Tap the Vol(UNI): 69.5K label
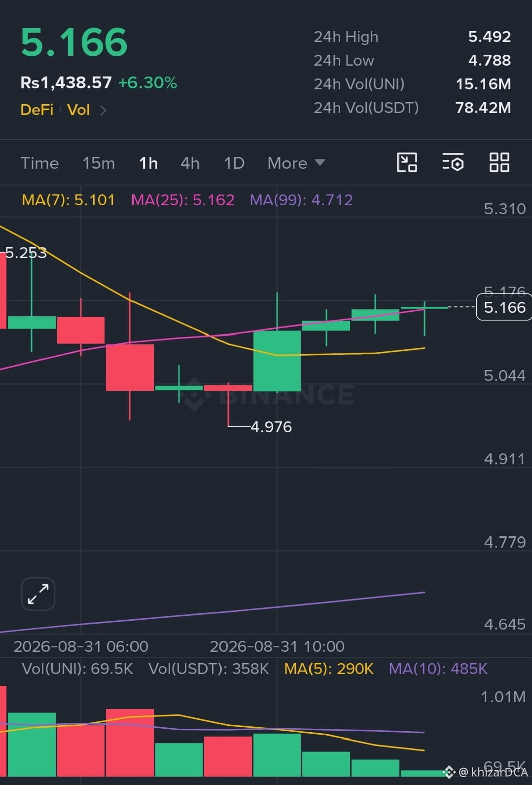 77,669
